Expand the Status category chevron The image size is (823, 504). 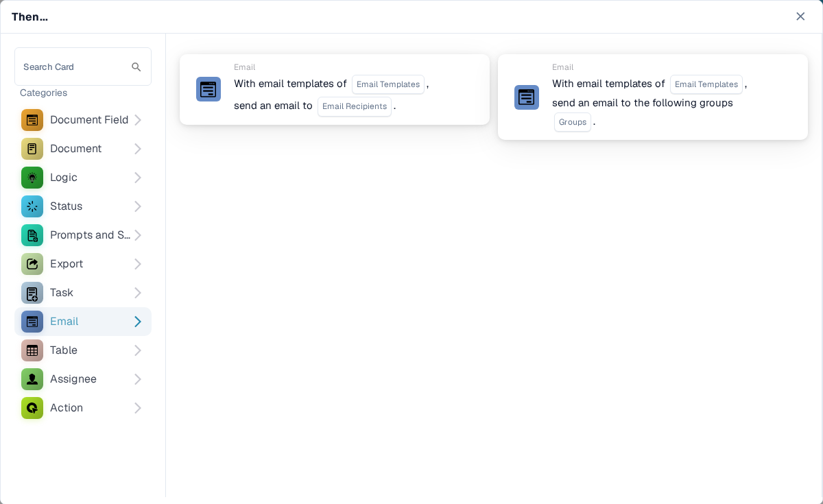point(138,206)
